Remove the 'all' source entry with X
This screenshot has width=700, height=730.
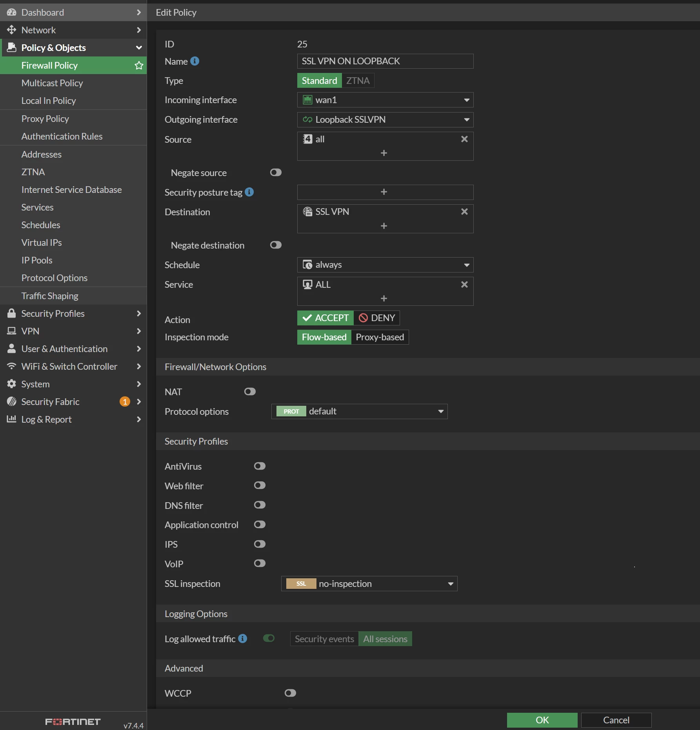click(x=464, y=139)
